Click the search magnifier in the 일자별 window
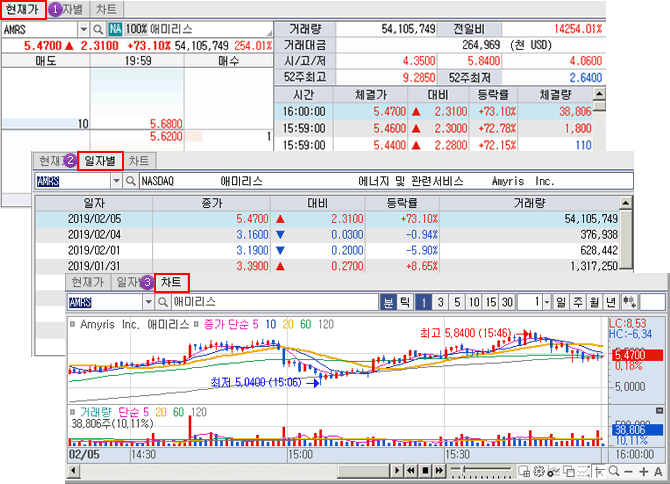This screenshot has width=670, height=484. [130, 181]
